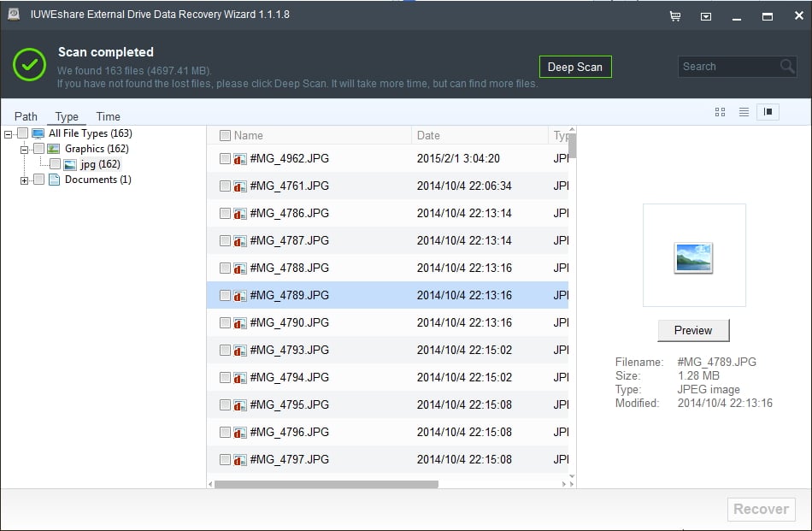
Task: Click file icon of #MG_4788.JPG
Action: pos(240,268)
